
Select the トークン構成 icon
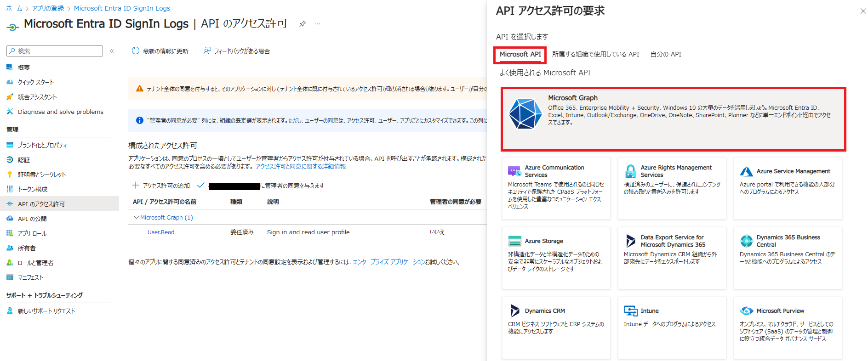click(x=10, y=189)
